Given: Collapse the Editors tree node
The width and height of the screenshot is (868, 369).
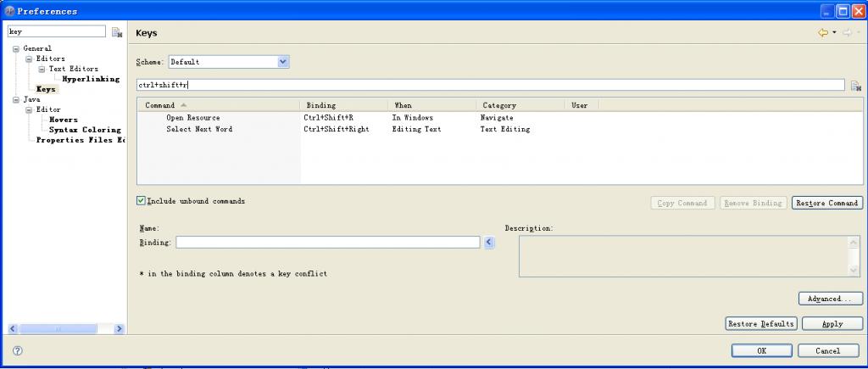Looking at the screenshot, I should tap(29, 59).
